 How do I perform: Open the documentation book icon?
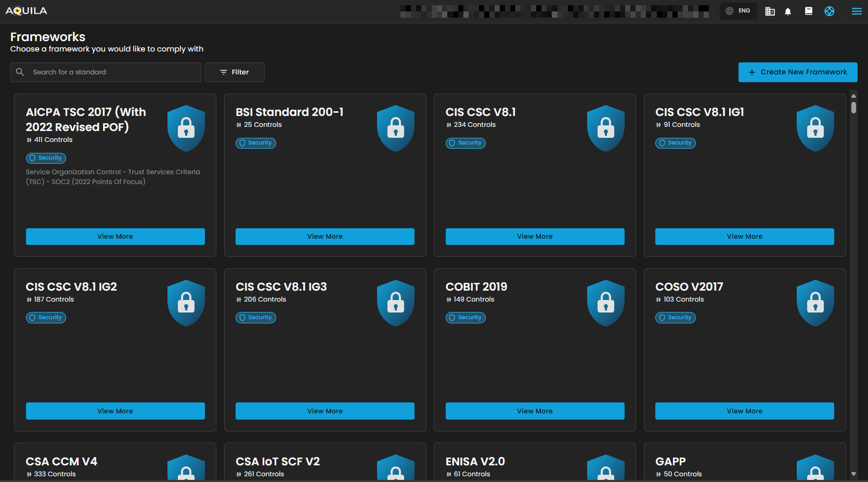(x=809, y=11)
